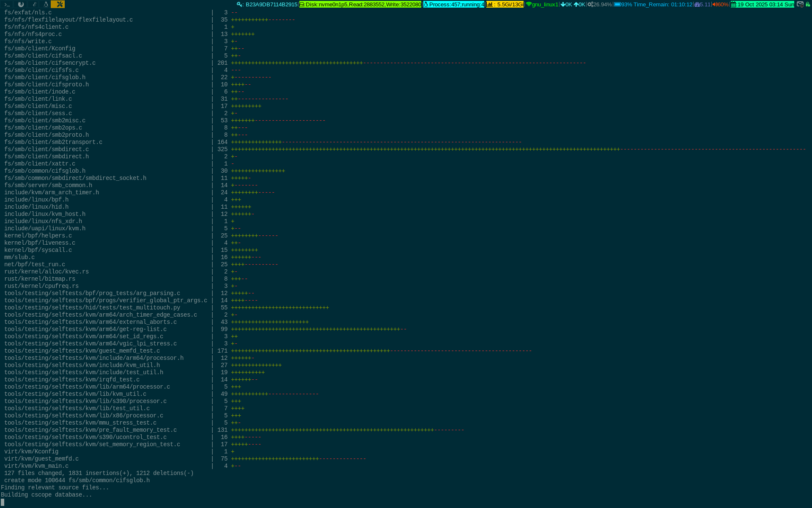Click the CPU usage 26.94% widget

[600, 4]
